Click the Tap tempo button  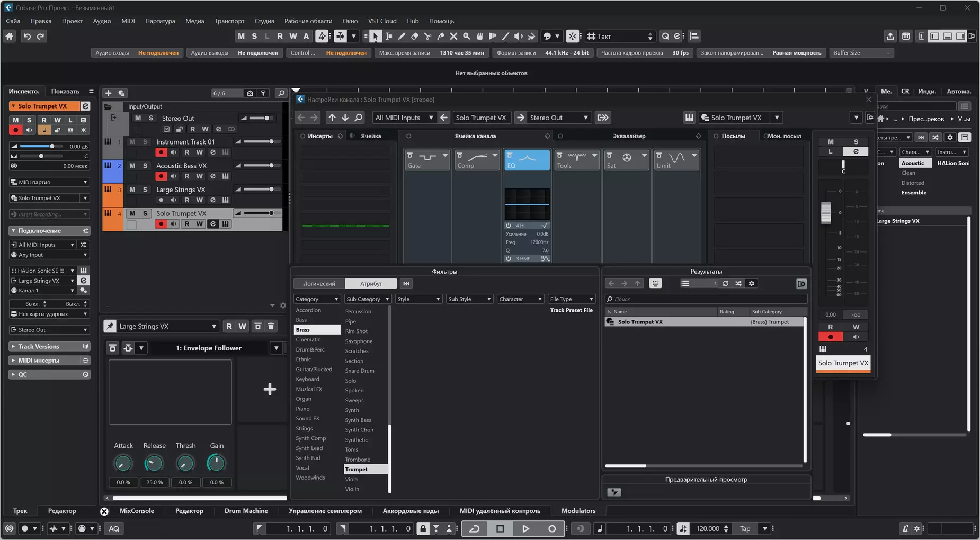tap(745, 528)
